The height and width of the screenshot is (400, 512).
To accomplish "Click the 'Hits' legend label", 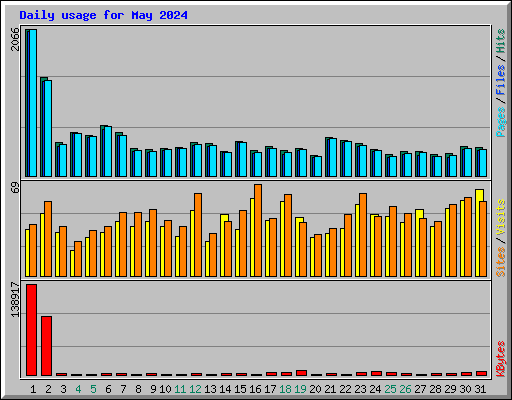I will tap(500, 41).
